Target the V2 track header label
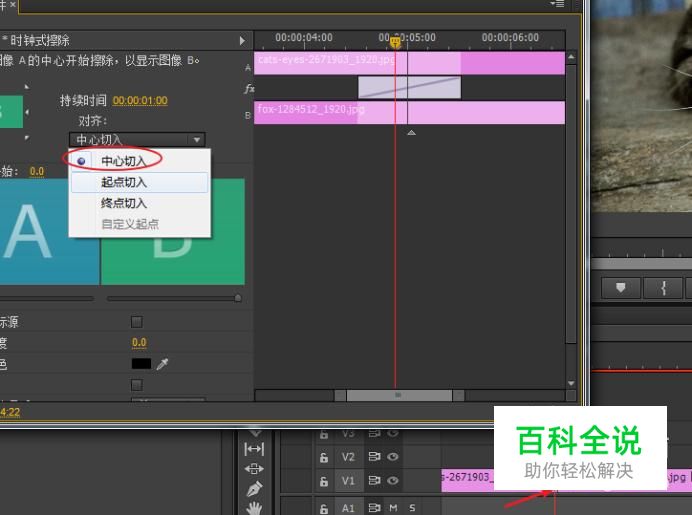 coord(348,457)
